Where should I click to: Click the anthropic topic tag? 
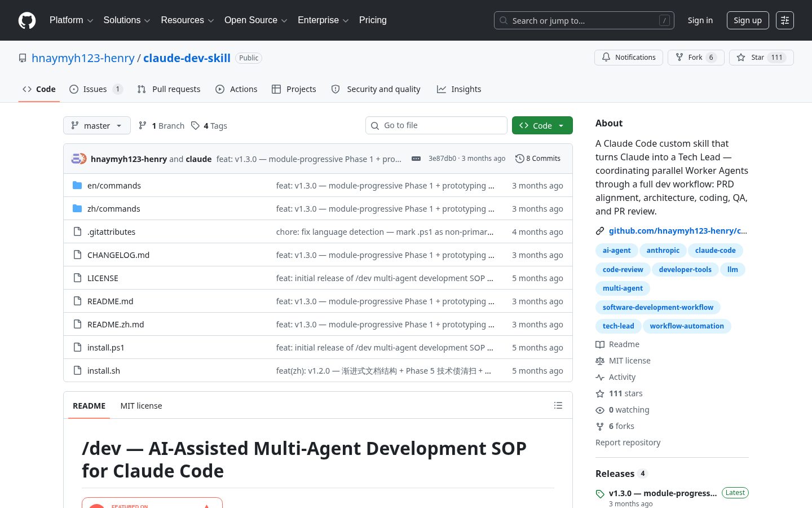[663, 251]
